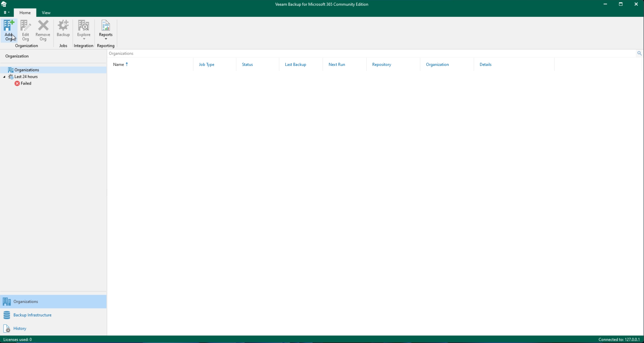
Task: Click the Veeam logo in the title bar
Action: click(4, 4)
